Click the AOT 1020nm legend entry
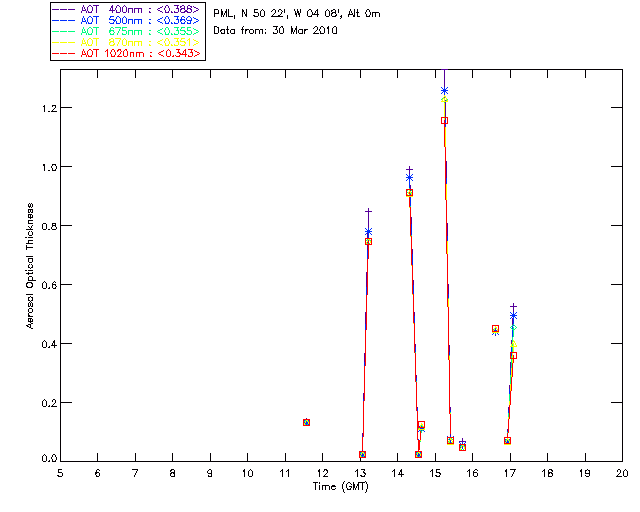The width and height of the screenshot is (640, 512). pyautogui.click(x=126, y=53)
